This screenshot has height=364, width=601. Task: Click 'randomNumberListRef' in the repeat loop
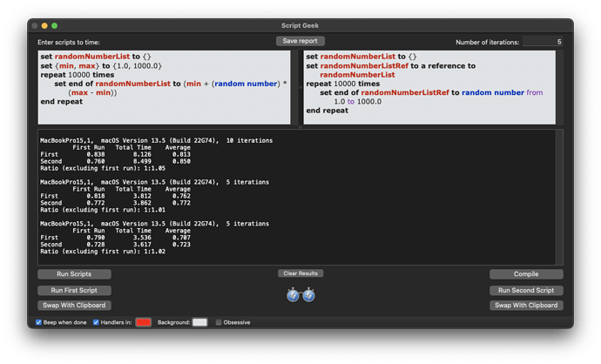pyautogui.click(x=405, y=92)
